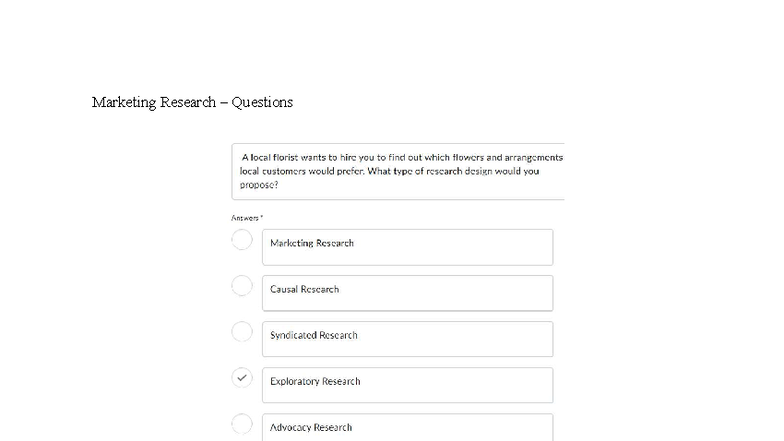Select the Advocacy Research radio button
This screenshot has width=784, height=441.
pyautogui.click(x=242, y=424)
